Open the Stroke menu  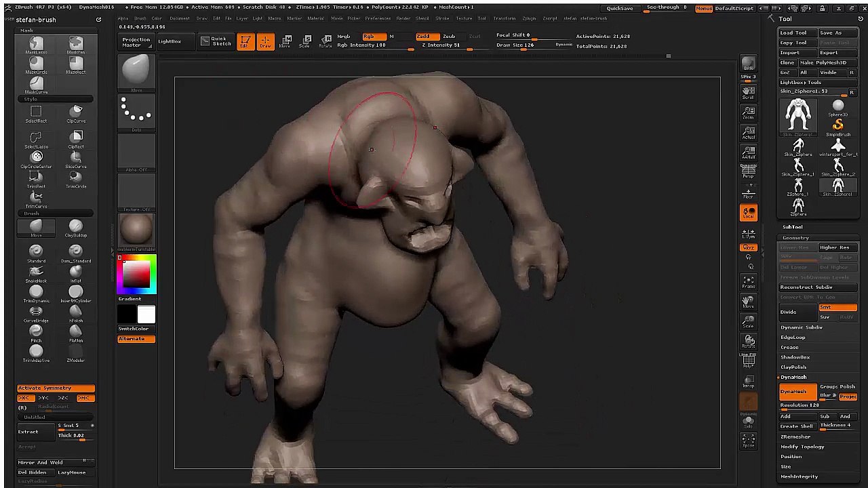click(x=442, y=18)
